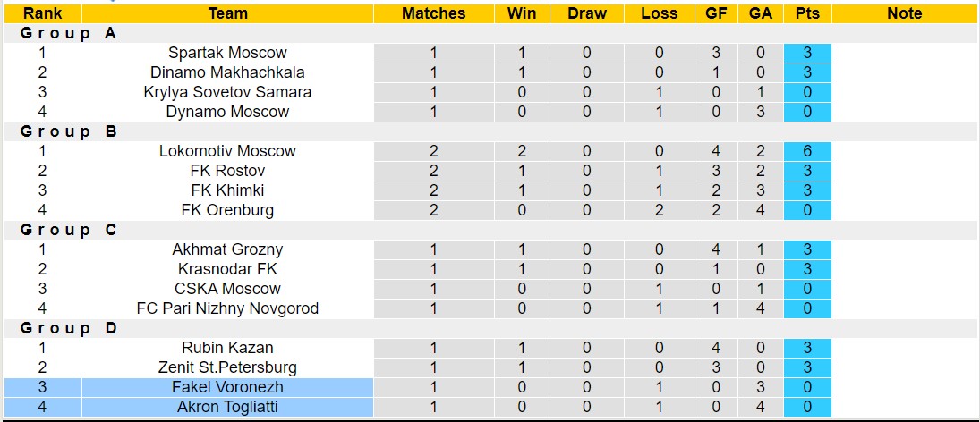Click the Win column header
This screenshot has height=422, width=980.
(x=521, y=13)
